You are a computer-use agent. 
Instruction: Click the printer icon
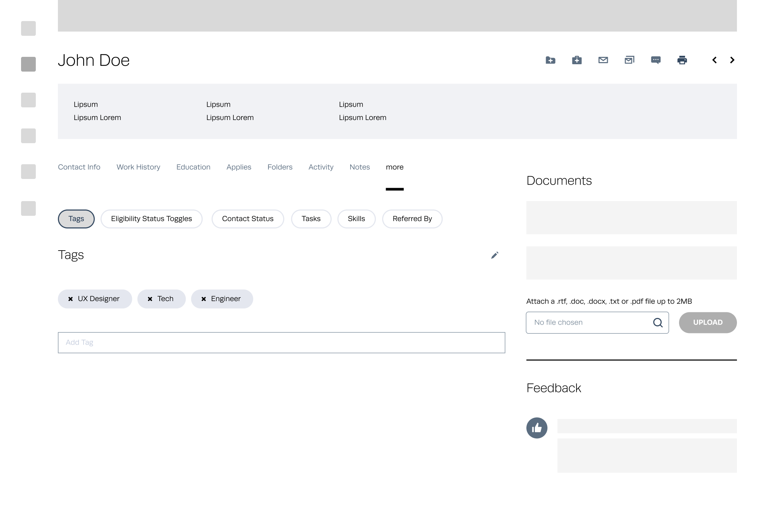click(682, 60)
